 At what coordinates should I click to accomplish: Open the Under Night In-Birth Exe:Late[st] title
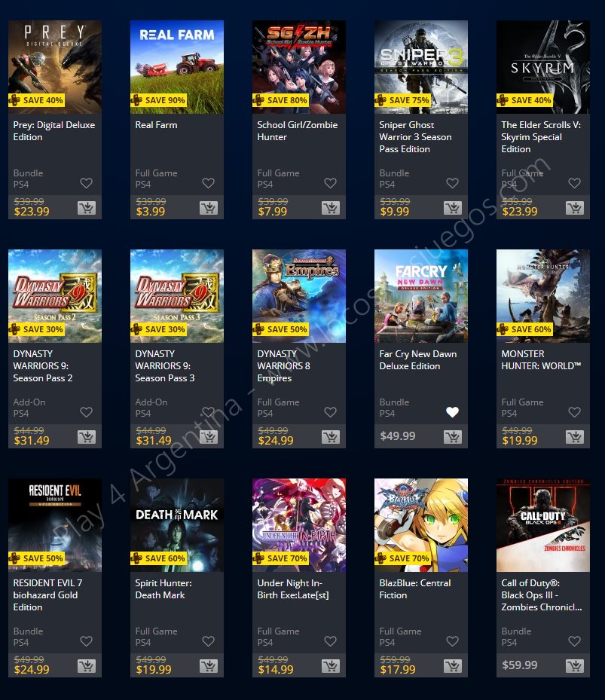[x=293, y=588]
